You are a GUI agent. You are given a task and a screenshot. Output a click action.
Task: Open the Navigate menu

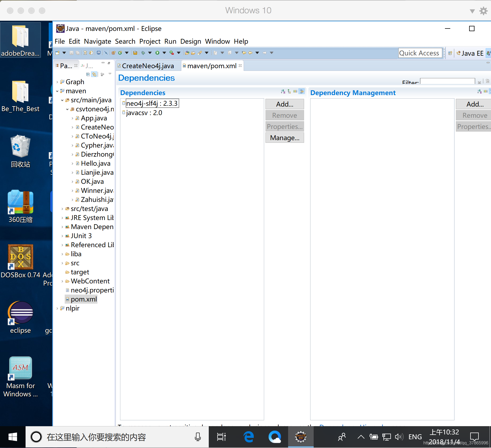tap(97, 41)
